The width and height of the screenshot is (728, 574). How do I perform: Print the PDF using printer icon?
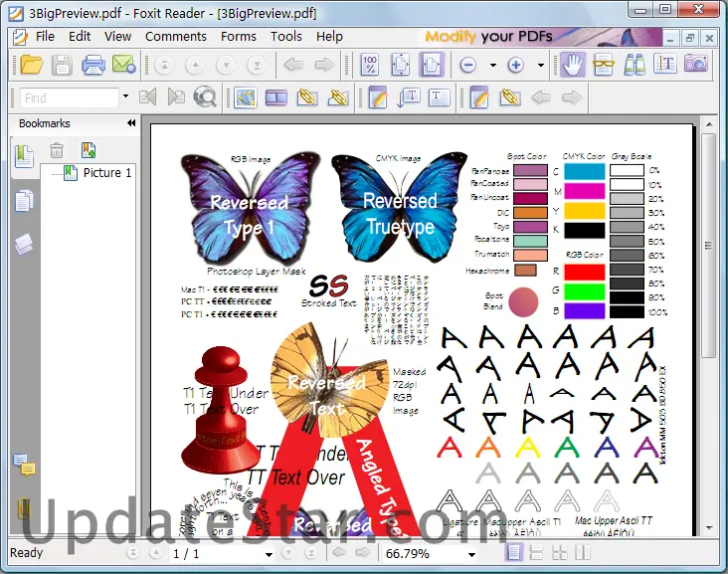93,65
